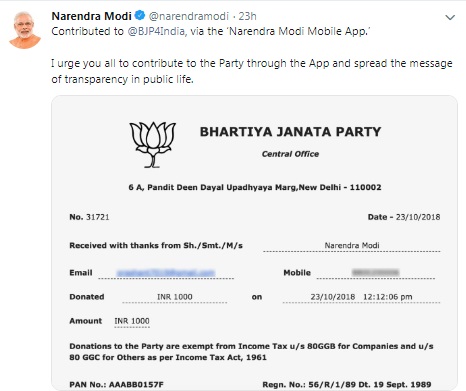Click the Regn. No. 56/R/1/89 text
The image size is (466, 391).
tap(347, 384)
